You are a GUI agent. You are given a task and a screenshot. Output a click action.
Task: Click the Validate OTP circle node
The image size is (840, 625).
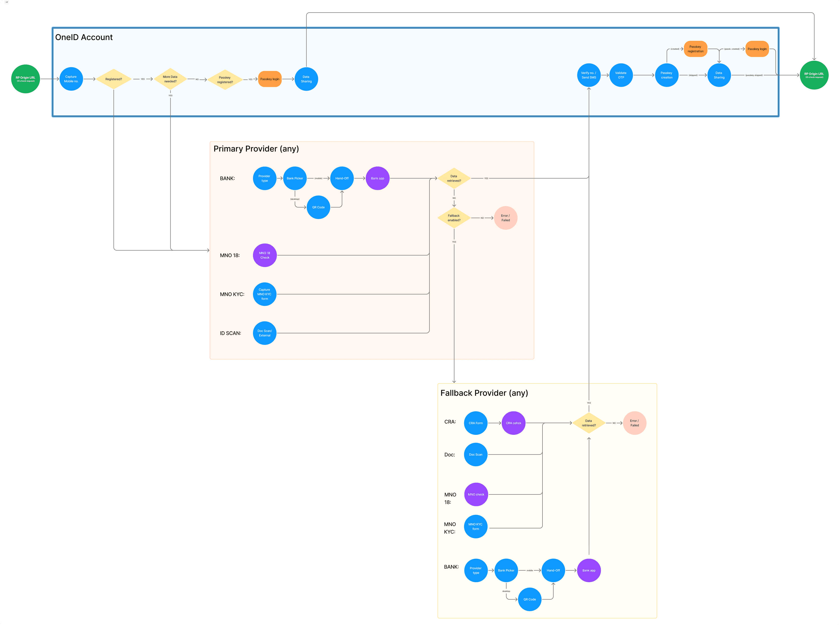click(x=621, y=75)
